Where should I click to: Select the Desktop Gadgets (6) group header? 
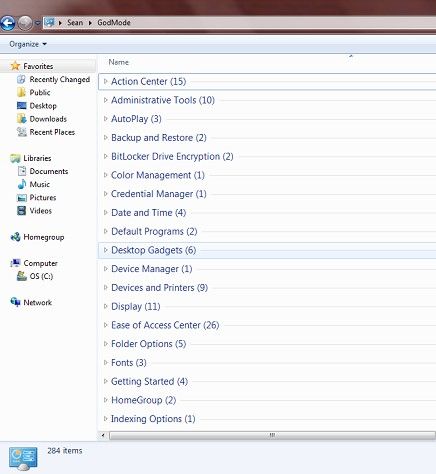(267, 250)
